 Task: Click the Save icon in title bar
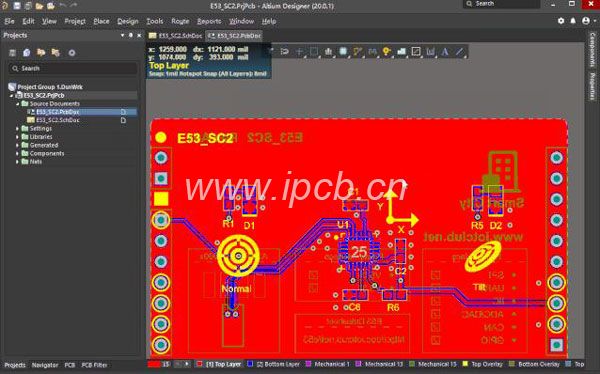pos(17,6)
